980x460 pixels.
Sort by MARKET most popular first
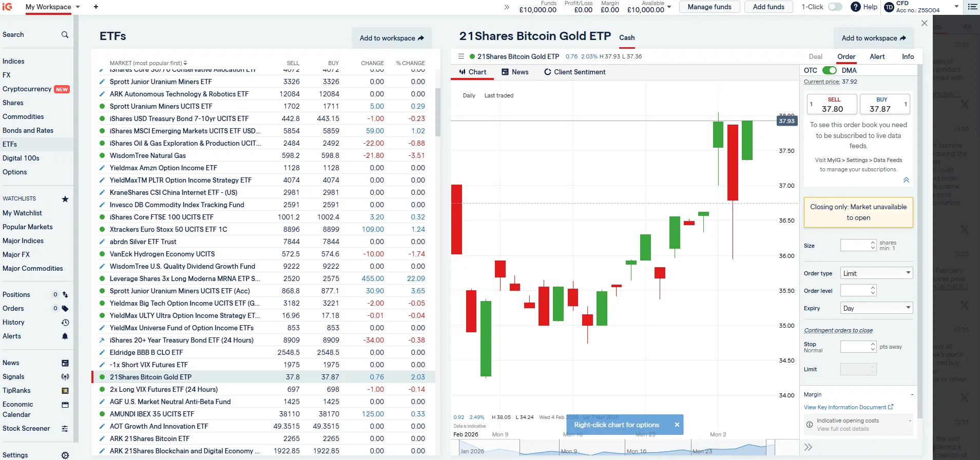148,63
